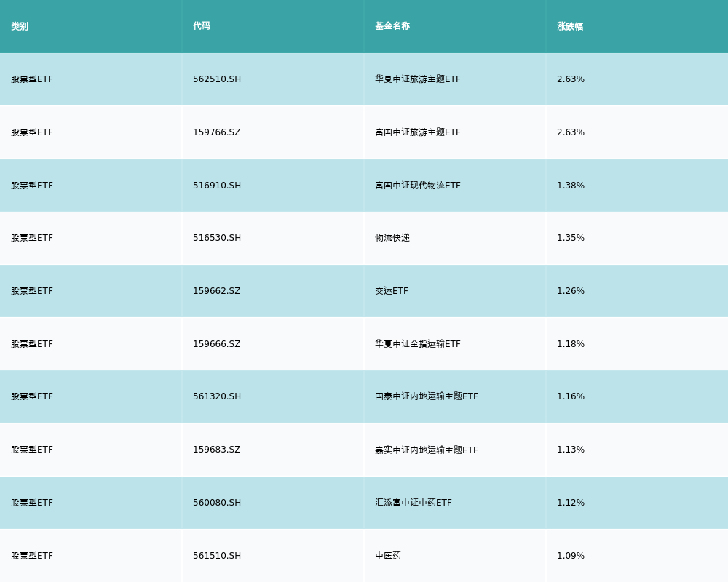Click the 1.09% change value
Viewport: 728px width, 582px height.
coord(571,556)
